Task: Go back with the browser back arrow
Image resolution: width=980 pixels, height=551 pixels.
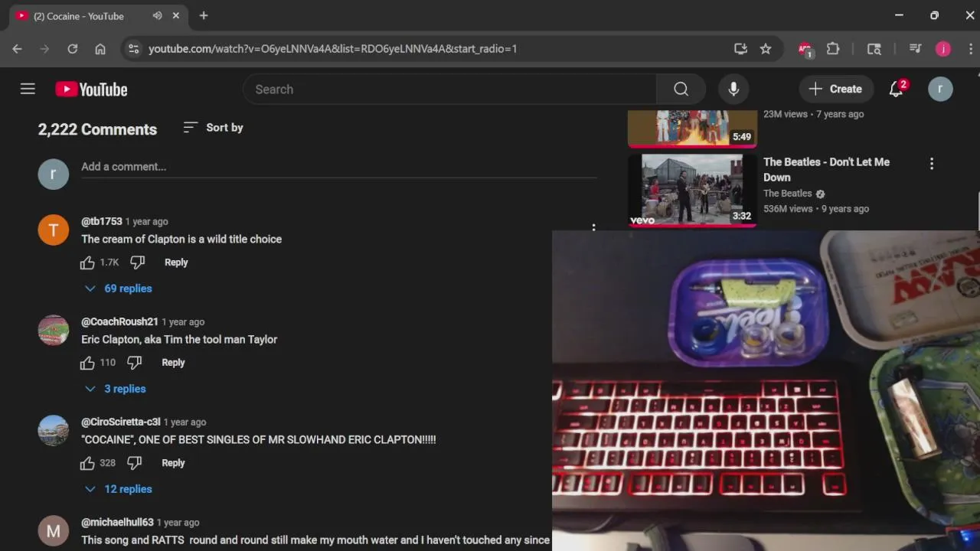Action: 17,48
